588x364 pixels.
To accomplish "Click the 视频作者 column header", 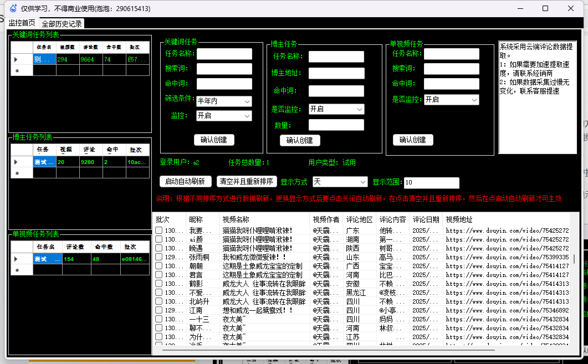I will [326, 220].
